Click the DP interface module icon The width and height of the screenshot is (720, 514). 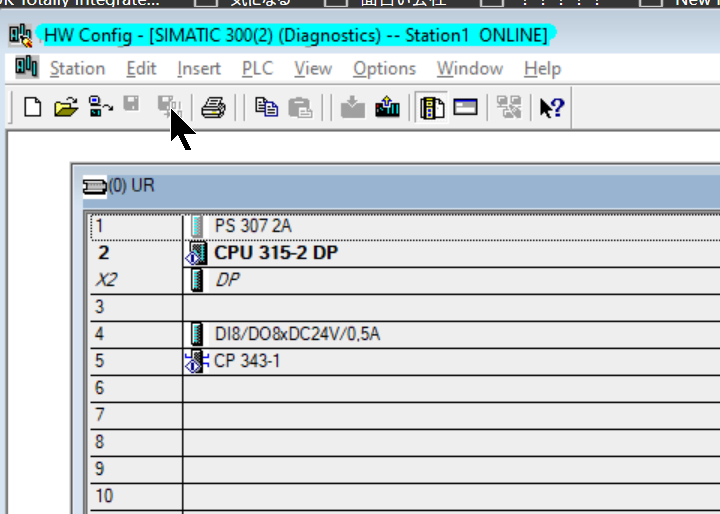[x=197, y=280]
